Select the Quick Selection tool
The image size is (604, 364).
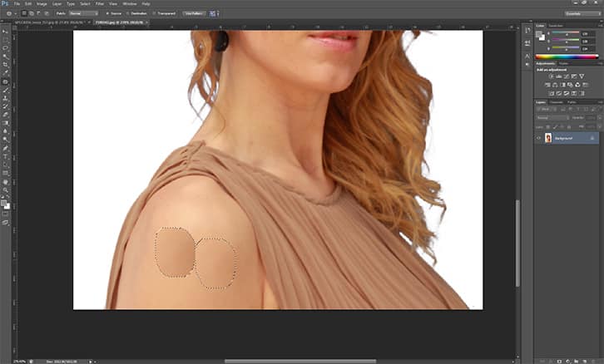5,57
